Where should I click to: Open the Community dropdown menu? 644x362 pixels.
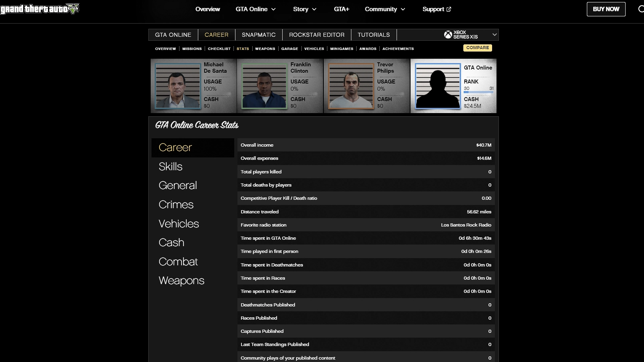385,9
